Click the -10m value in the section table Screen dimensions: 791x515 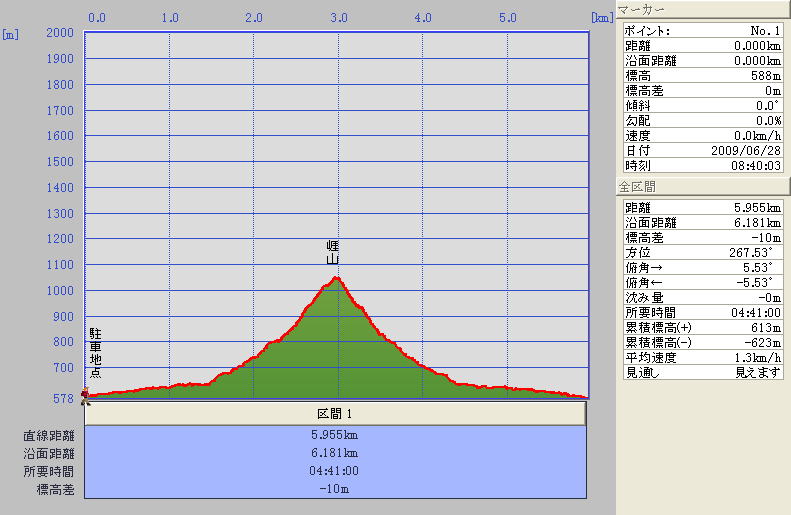[334, 489]
